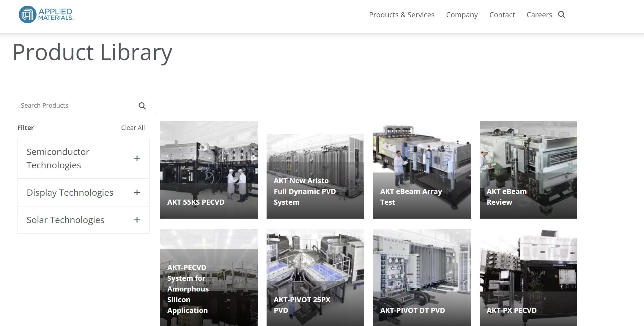Focus the Search Products input field
The width and height of the screenshot is (644, 326).
[x=76, y=106]
